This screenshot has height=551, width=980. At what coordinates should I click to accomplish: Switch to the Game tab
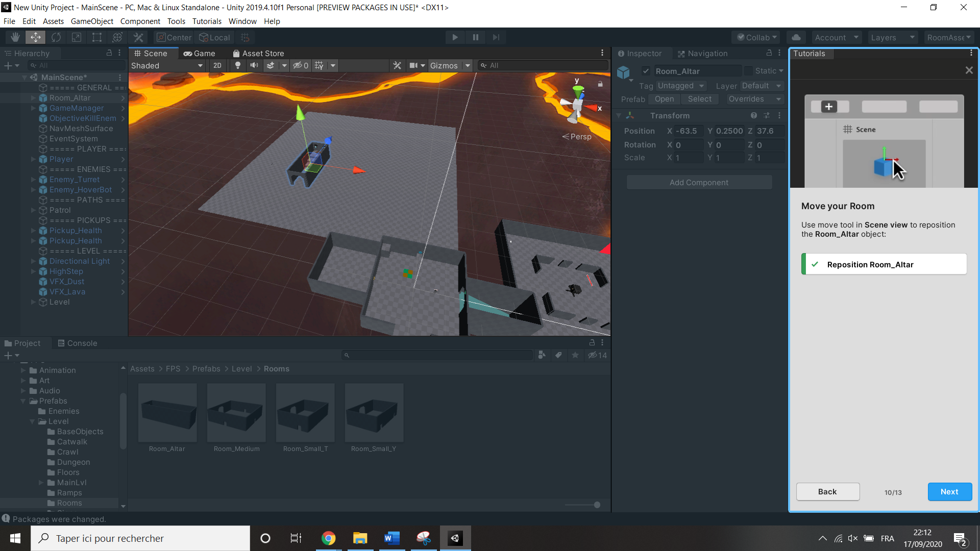coord(200,53)
